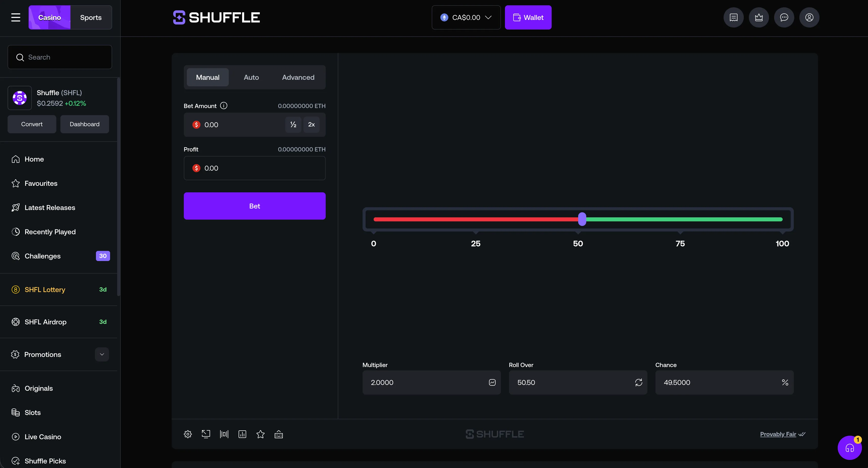Select the Sports tab
This screenshot has width=868, height=468.
coord(91,17)
